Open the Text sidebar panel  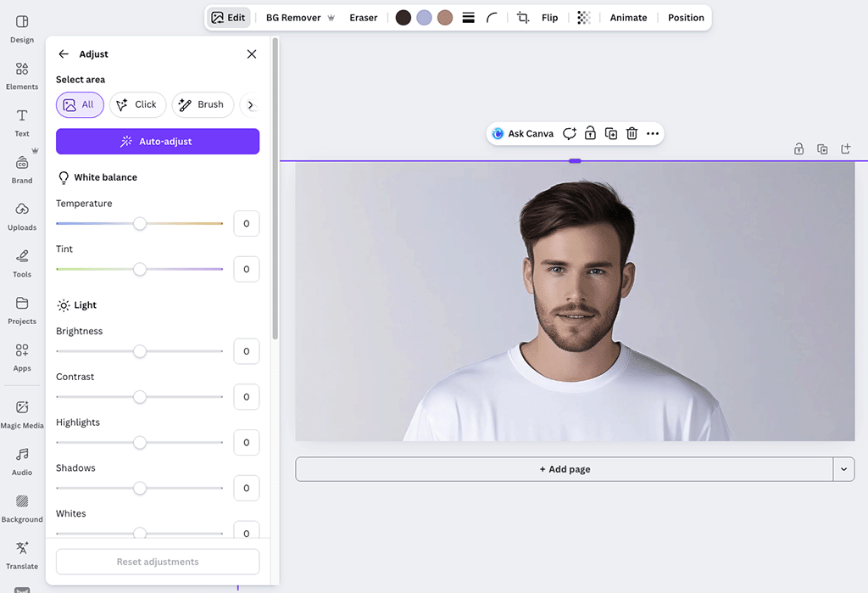tap(22, 123)
